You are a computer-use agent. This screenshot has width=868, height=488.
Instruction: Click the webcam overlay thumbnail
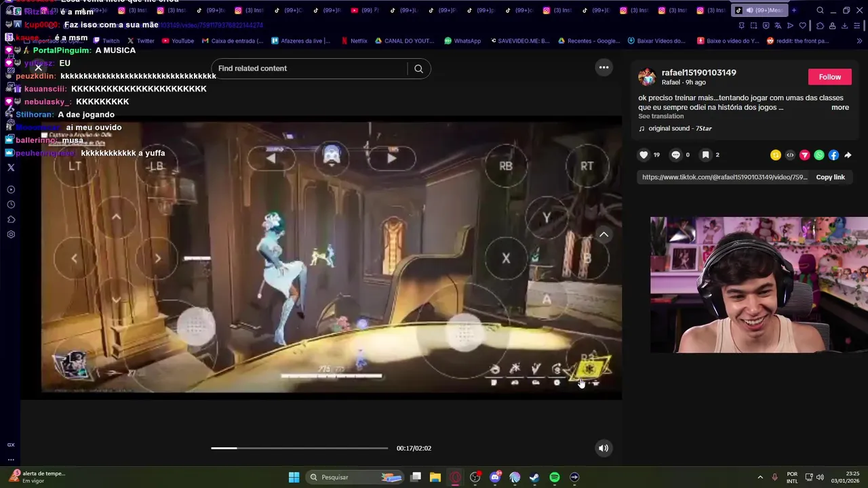click(759, 285)
